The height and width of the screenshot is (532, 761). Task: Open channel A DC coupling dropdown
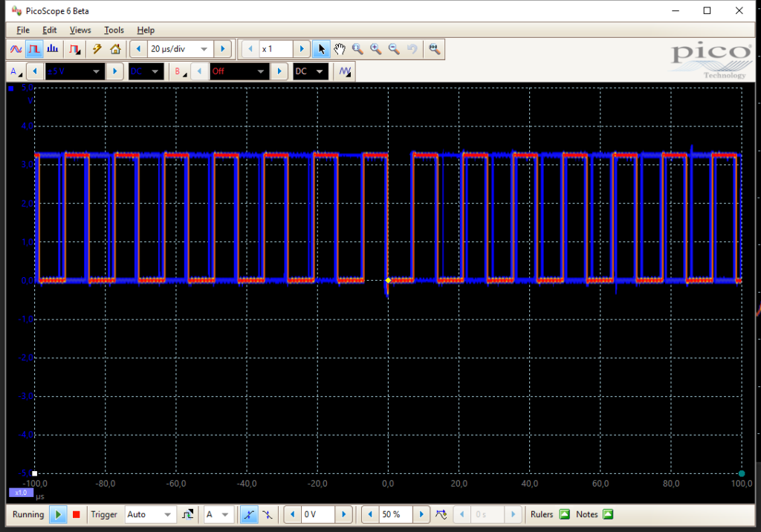coord(146,71)
